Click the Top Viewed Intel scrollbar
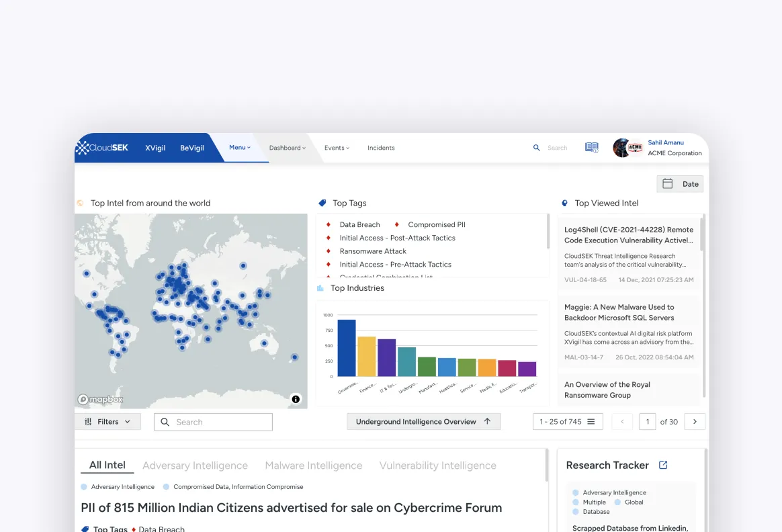Image resolution: width=782 pixels, height=532 pixels. point(703,305)
